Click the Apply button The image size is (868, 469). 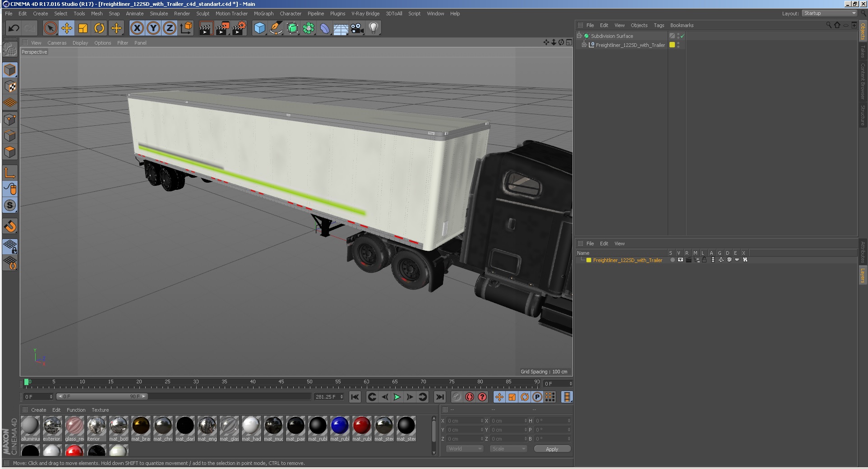click(552, 449)
